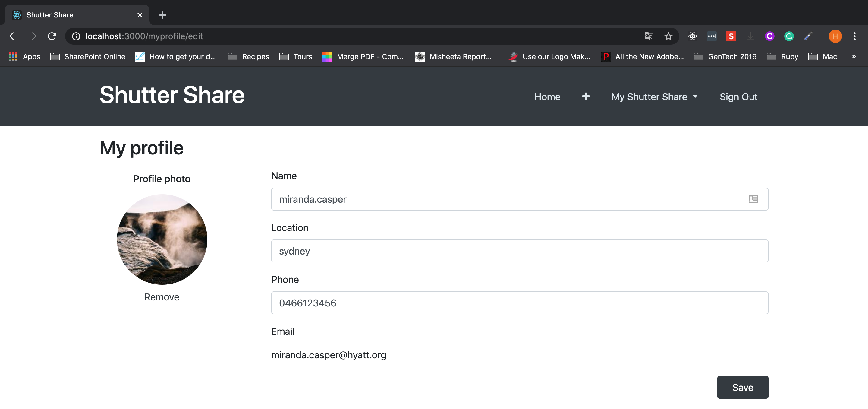
Task: Click the browser forward navigation arrow
Action: pyautogui.click(x=32, y=36)
